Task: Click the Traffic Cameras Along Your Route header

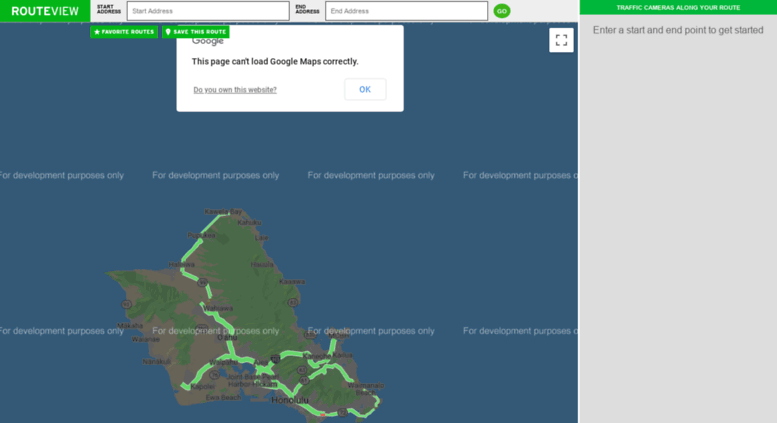Action: point(678,7)
